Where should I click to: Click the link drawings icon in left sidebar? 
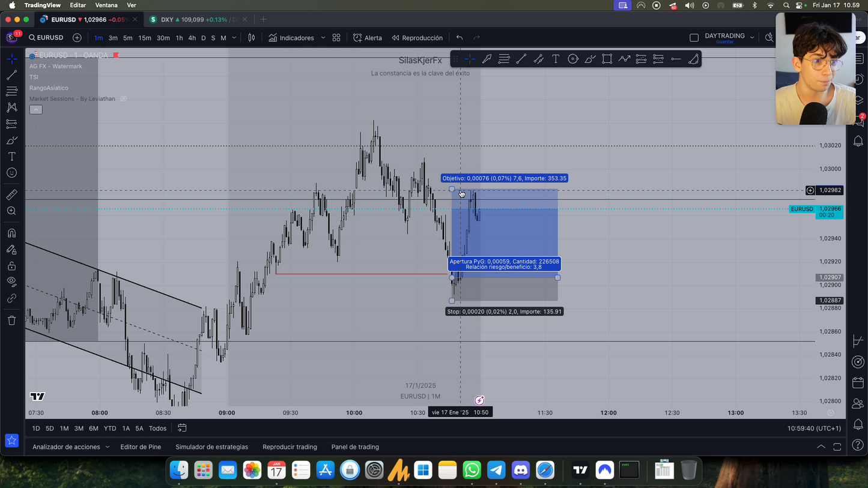12,298
